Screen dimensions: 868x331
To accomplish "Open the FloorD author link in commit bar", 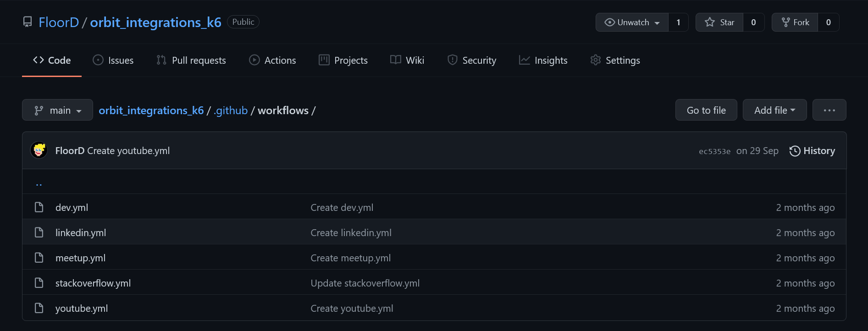I will tap(70, 151).
